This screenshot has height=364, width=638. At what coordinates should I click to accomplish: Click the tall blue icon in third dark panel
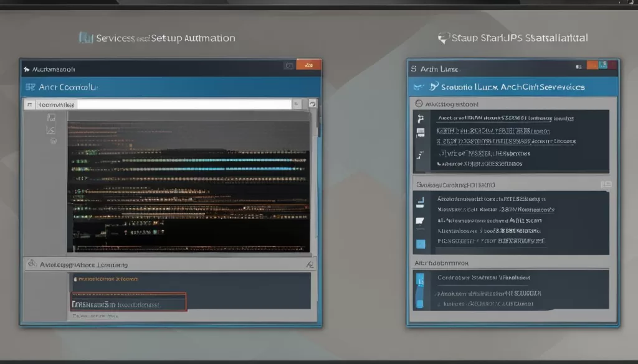click(x=420, y=280)
